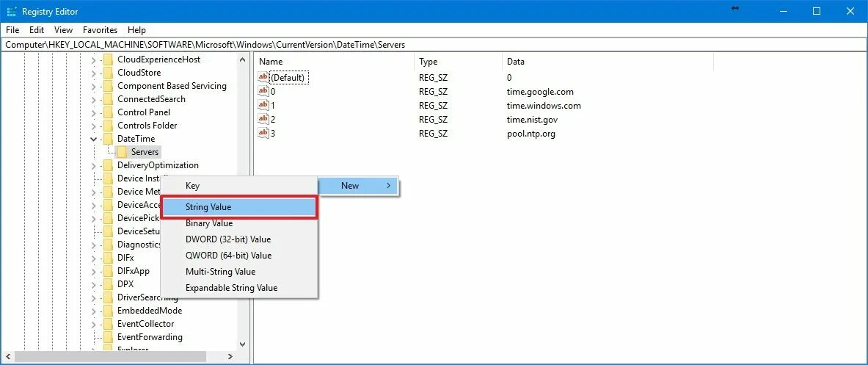This screenshot has height=365, width=868.
Task: Choose Multi-String Value
Action: point(238,272)
